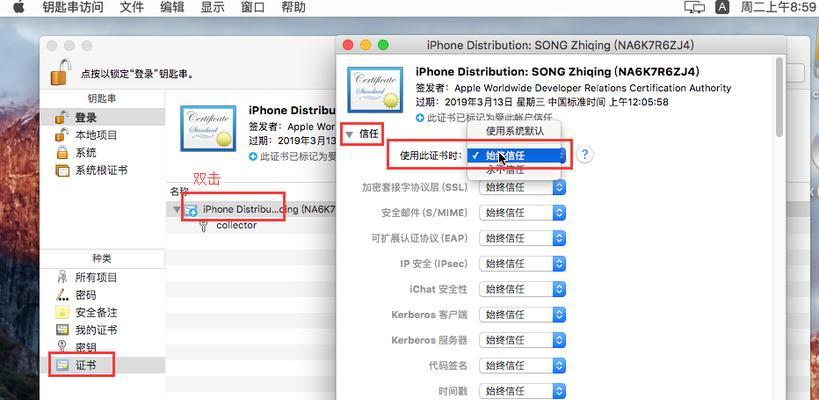Close the iPhone Distribution detail window
This screenshot has width=819, height=400.
[x=348, y=45]
